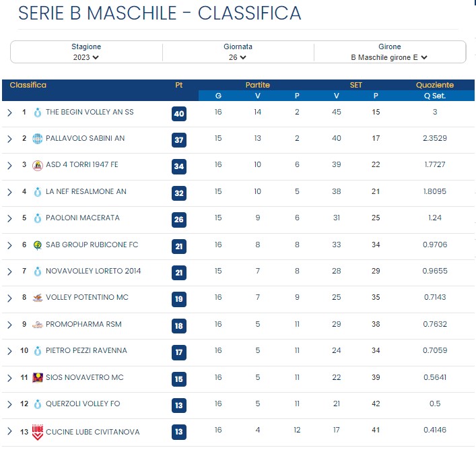The image size is (476, 450).
Task: Click Volley Potentino MC team logo
Action: tap(38, 298)
